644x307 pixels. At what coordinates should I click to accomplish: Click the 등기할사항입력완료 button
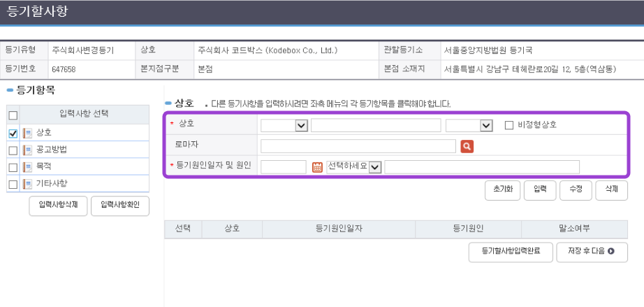(510, 251)
